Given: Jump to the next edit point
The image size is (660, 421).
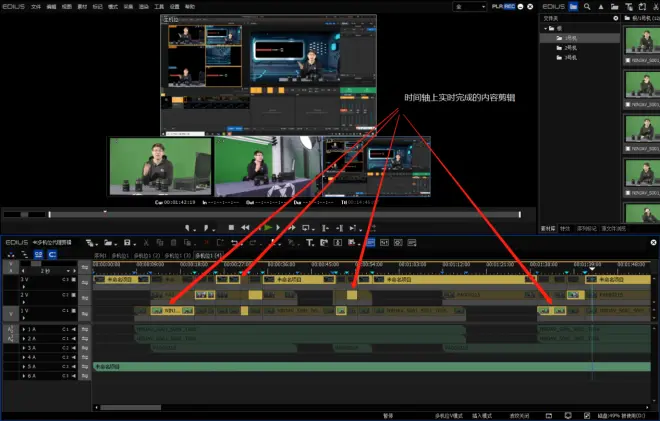Looking at the screenshot, I should pos(339,228).
